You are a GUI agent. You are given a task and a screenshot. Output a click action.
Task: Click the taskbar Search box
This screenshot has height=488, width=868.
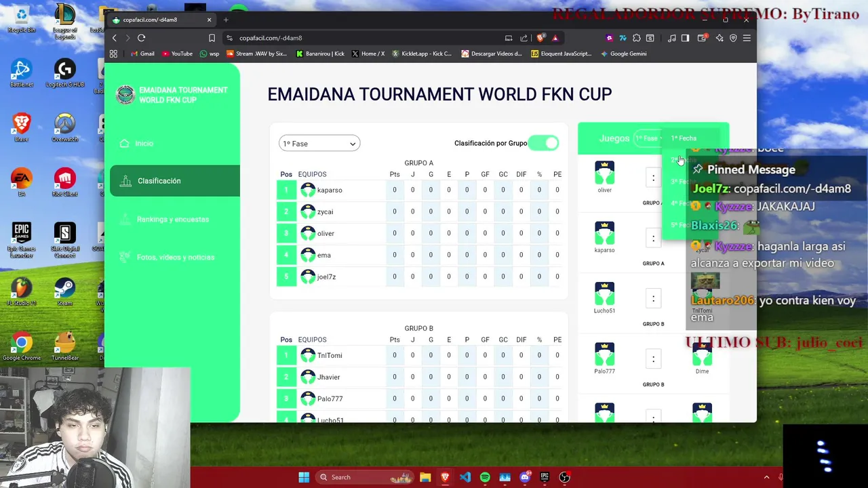(x=366, y=477)
